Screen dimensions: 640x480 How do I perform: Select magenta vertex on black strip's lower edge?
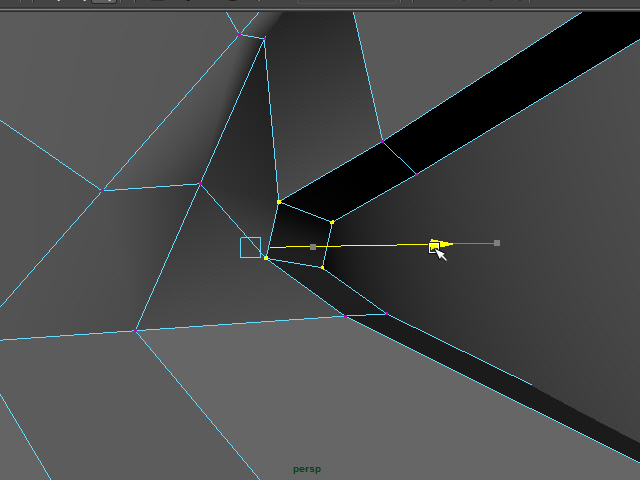416,175
